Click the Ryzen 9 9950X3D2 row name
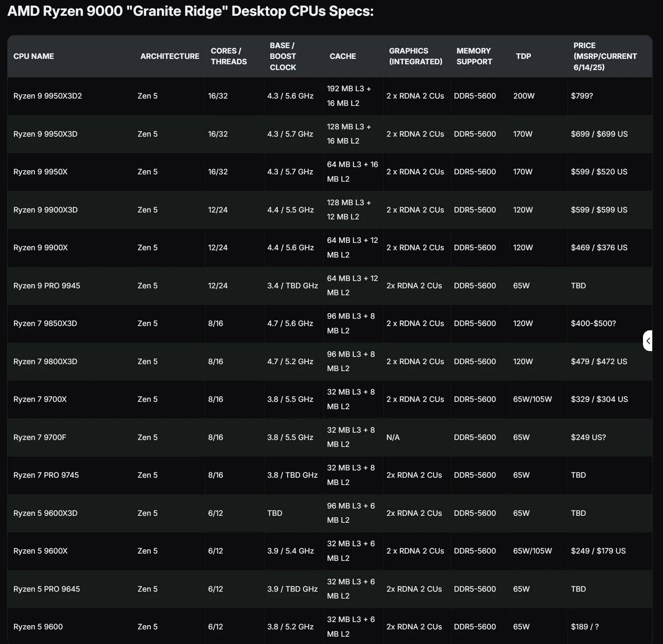The image size is (663, 644). coord(48,96)
